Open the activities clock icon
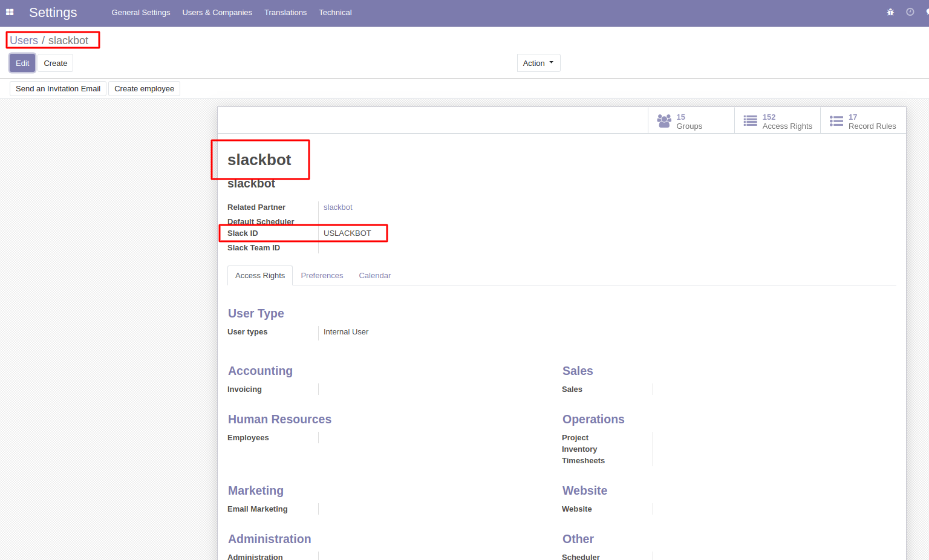The height and width of the screenshot is (560, 929). tap(910, 12)
